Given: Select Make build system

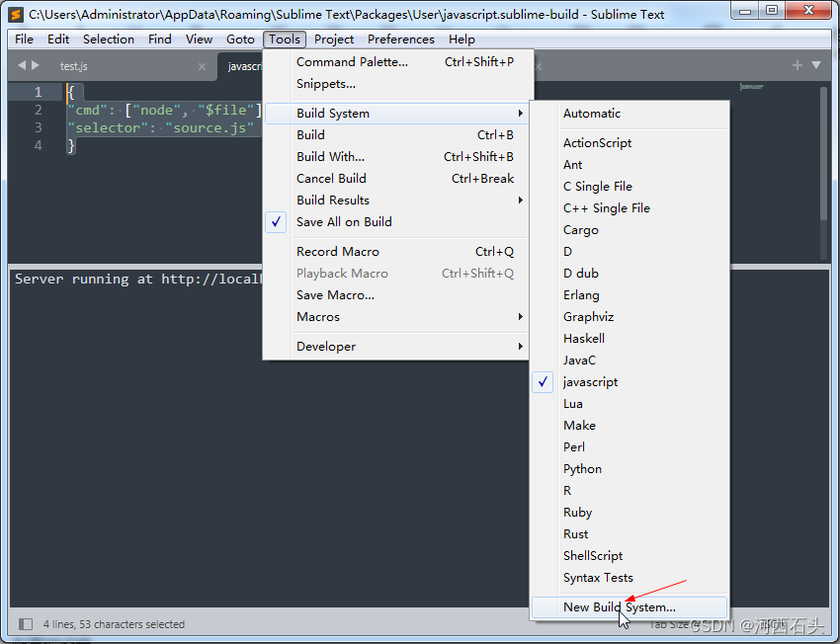Looking at the screenshot, I should tap(630, 426).
